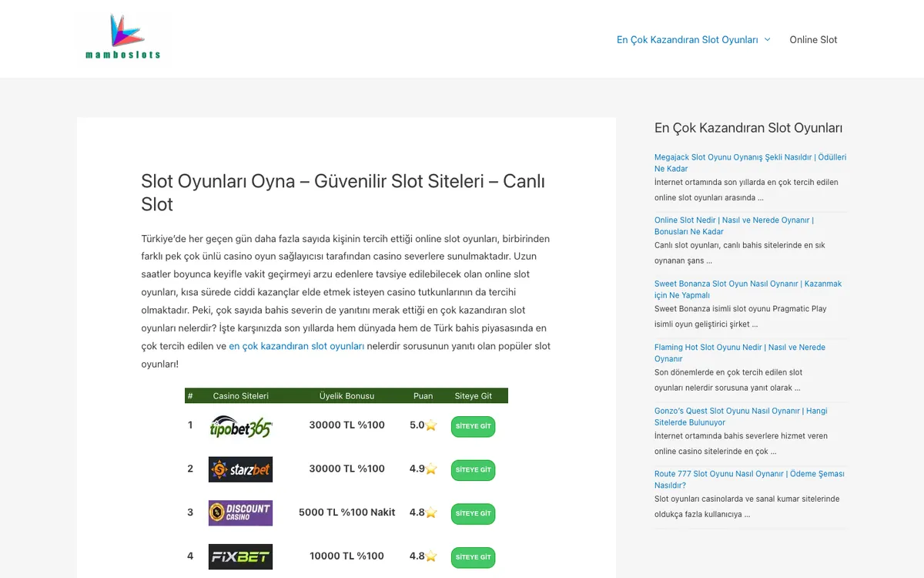
Task: Open Megajack Slot Oyunu Oynanış Şekli article
Action: click(x=750, y=163)
